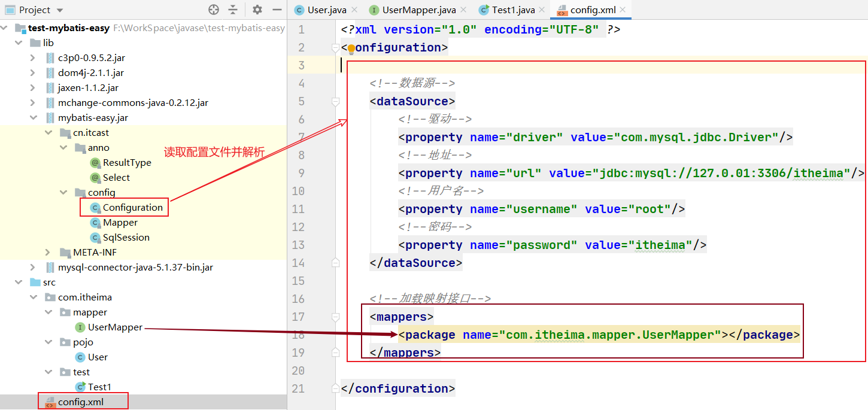Click the password value "itheima"
The width and height of the screenshot is (868, 410).
(x=660, y=245)
